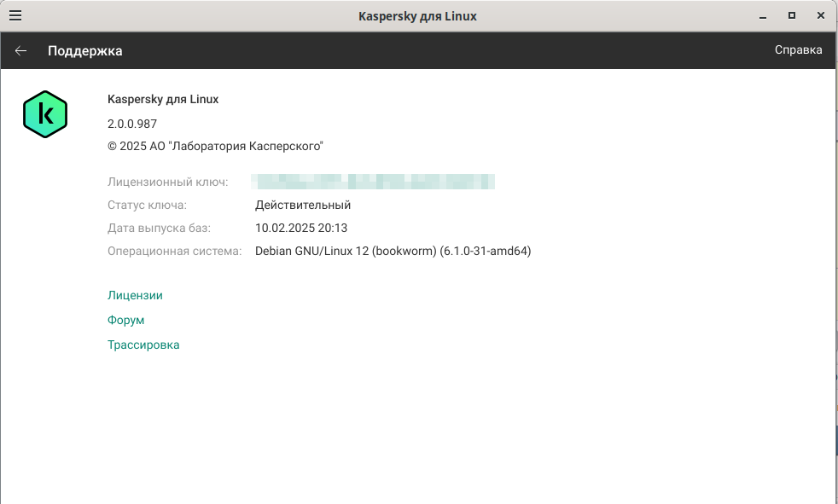The width and height of the screenshot is (838, 504).
Task: Go back with the arrow icon
Action: click(20, 50)
